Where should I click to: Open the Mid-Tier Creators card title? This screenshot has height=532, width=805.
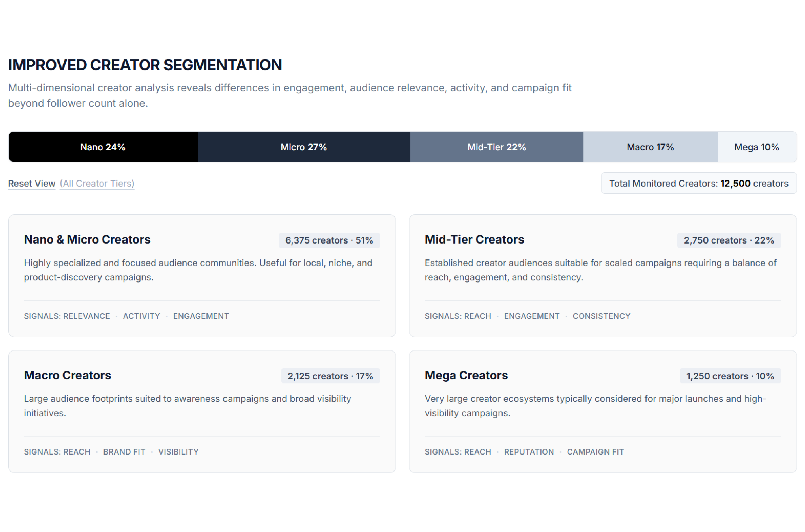[474, 239]
